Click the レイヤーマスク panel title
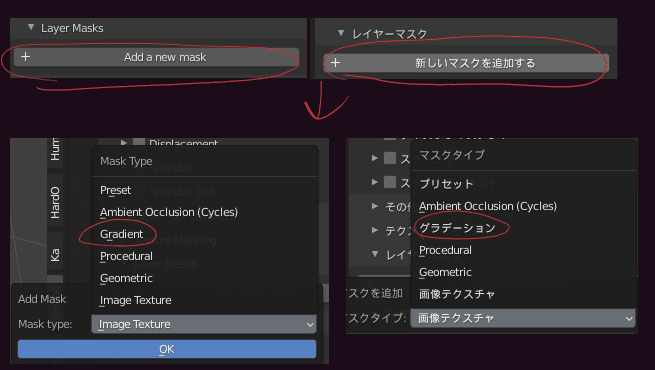Image resolution: width=655 pixels, height=370 pixels. click(x=389, y=34)
